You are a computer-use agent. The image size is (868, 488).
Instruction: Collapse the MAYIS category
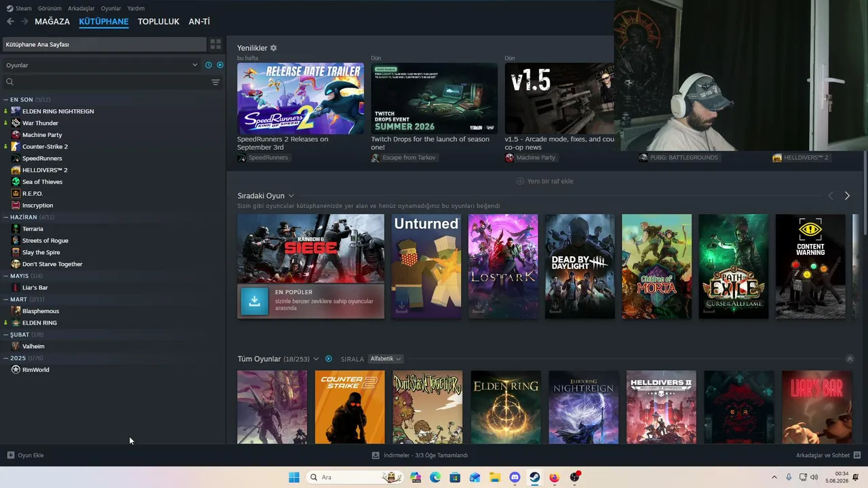click(x=6, y=276)
